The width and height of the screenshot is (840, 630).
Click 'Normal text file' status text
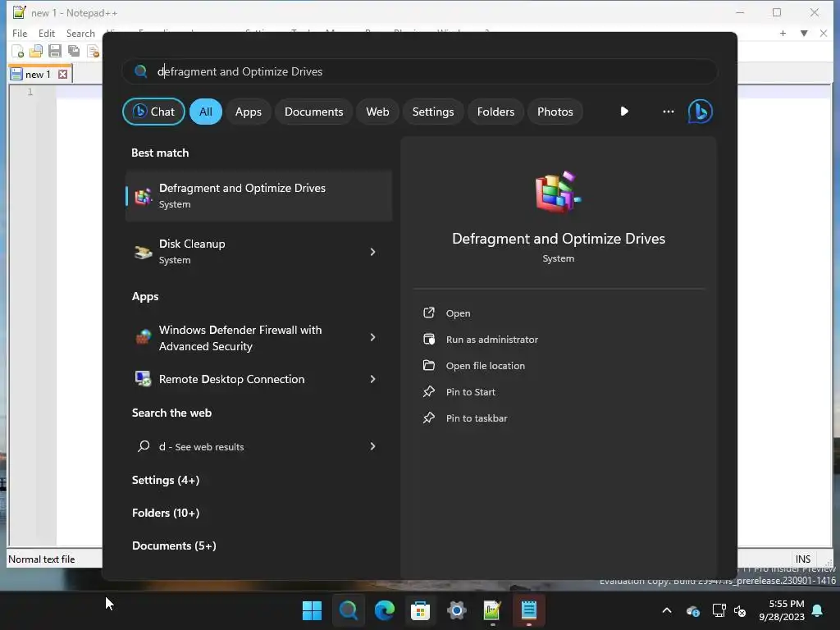[41, 559]
